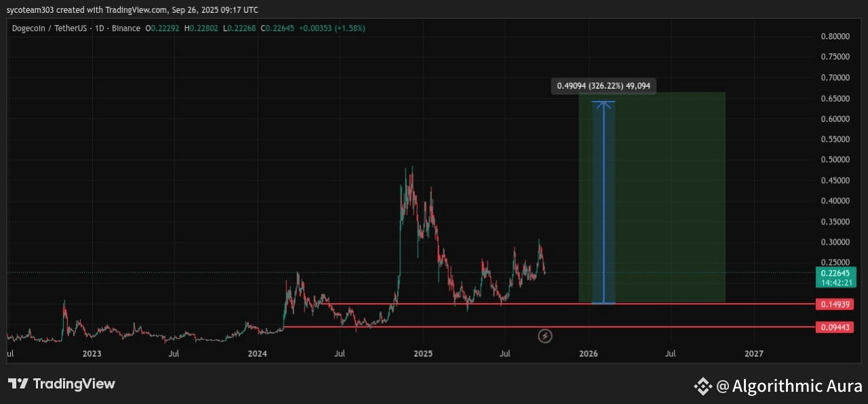Select the lower red horizontal line at 0.09443
The width and height of the screenshot is (868, 404).
[549, 327]
